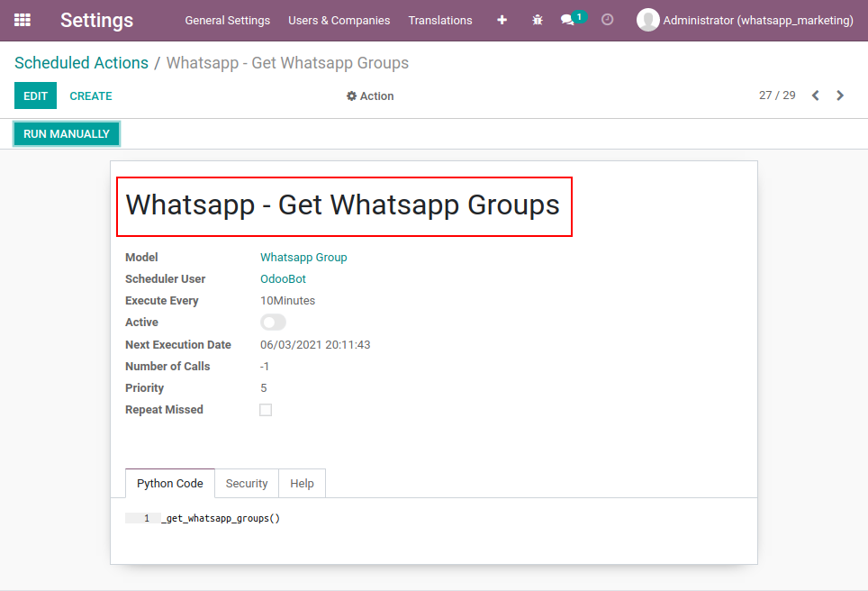Click the Repeat Missed label
The width and height of the screenshot is (868, 591).
point(164,409)
